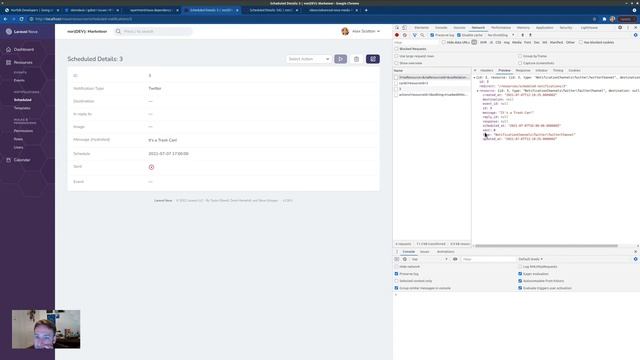Image resolution: width=640 pixels, height=360 pixels.
Task: Open Calendar in the Nova sidebar
Action: pos(22,160)
